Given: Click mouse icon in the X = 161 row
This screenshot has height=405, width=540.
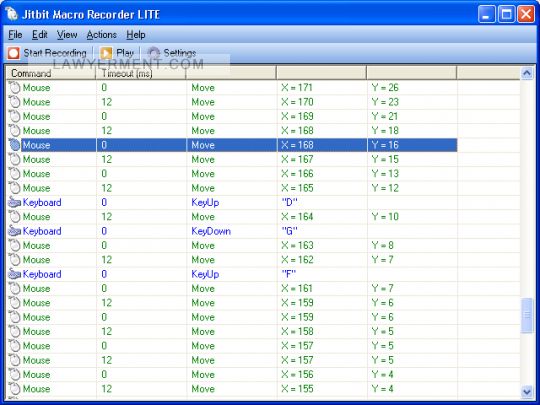Looking at the screenshot, I should (x=14, y=289).
